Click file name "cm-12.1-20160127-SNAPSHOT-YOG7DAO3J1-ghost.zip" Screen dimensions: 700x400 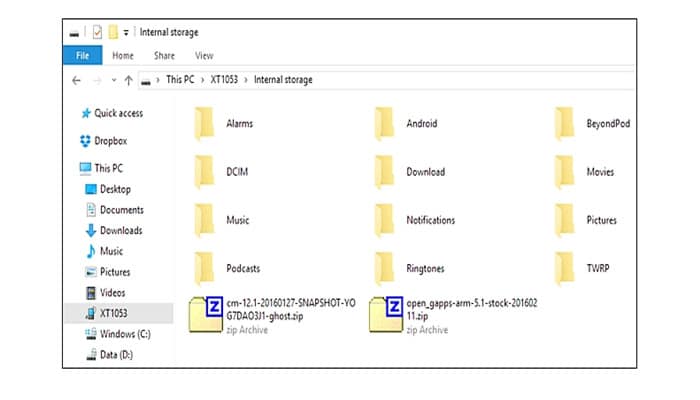click(291, 309)
